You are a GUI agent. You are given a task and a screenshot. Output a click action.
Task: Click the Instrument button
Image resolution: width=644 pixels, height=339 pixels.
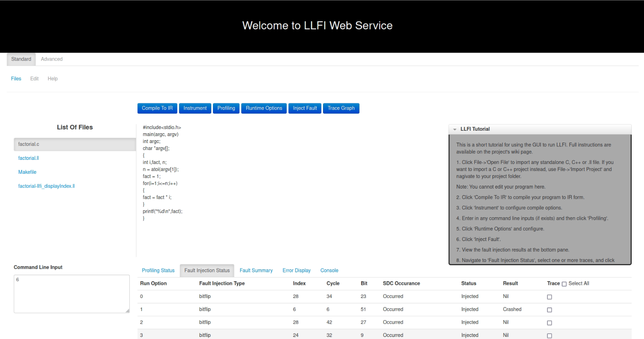(195, 108)
